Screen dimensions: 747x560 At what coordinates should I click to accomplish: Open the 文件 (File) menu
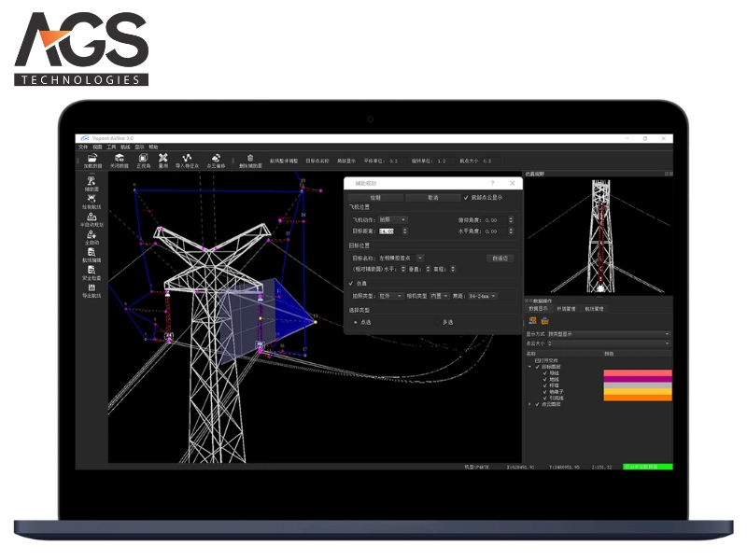pos(83,147)
